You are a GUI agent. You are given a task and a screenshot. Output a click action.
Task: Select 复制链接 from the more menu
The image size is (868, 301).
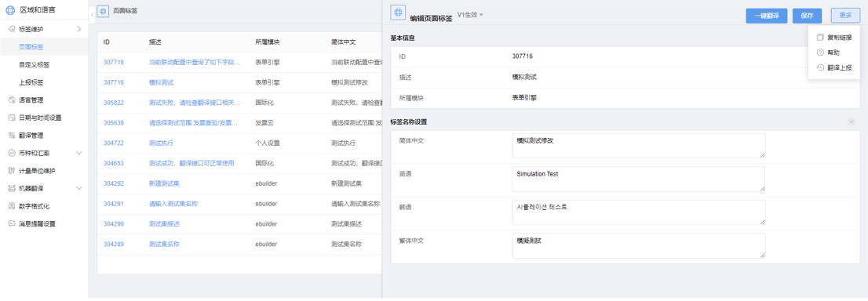pyautogui.click(x=834, y=38)
